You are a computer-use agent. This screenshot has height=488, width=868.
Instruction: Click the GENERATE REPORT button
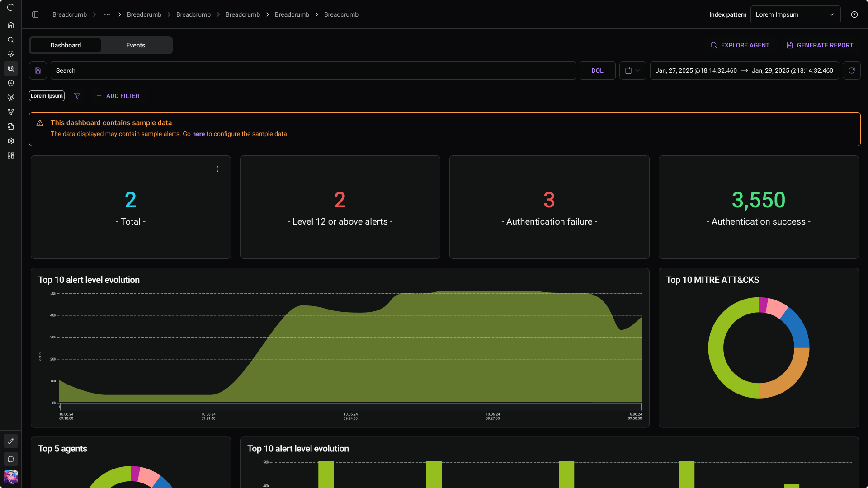[x=820, y=45]
